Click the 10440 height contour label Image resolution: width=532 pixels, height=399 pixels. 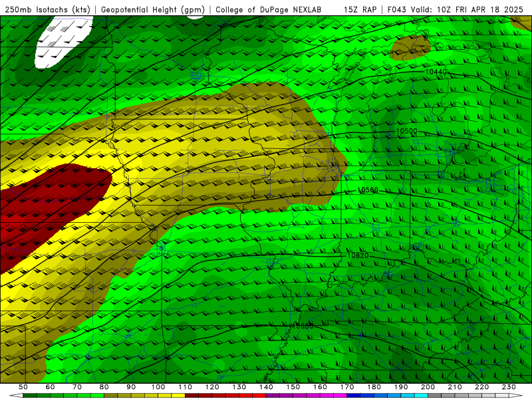[x=436, y=72]
